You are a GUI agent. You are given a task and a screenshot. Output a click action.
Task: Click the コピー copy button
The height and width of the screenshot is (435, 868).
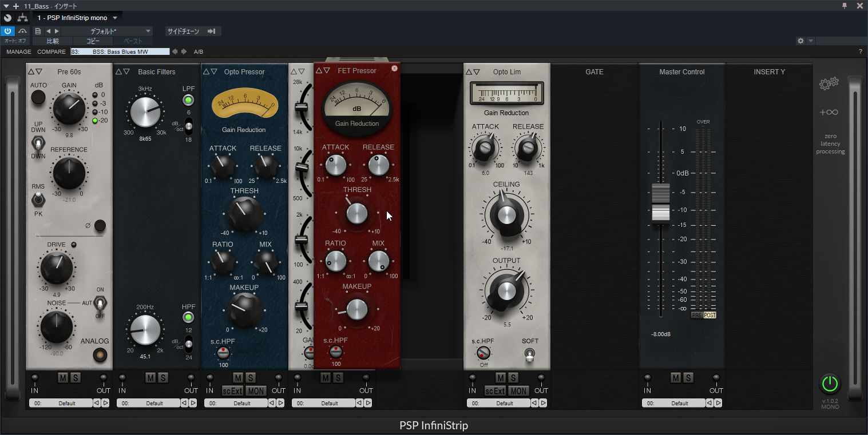93,41
